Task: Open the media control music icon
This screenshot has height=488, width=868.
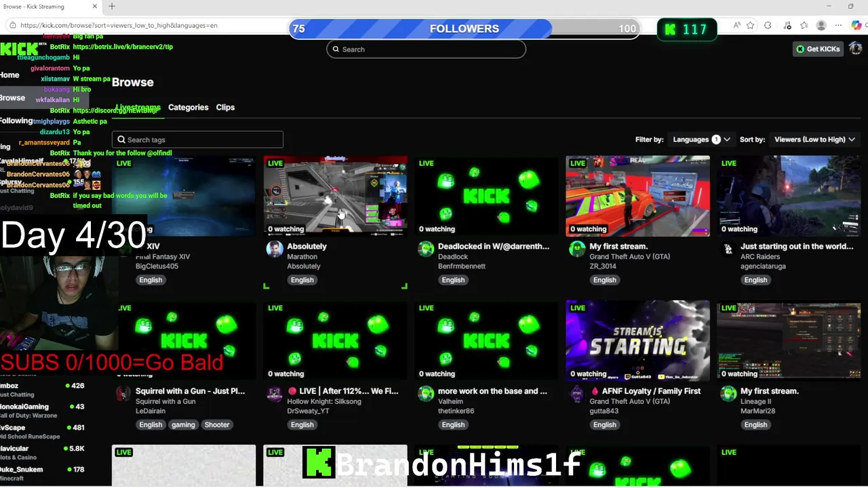Action: pyautogui.click(x=787, y=25)
